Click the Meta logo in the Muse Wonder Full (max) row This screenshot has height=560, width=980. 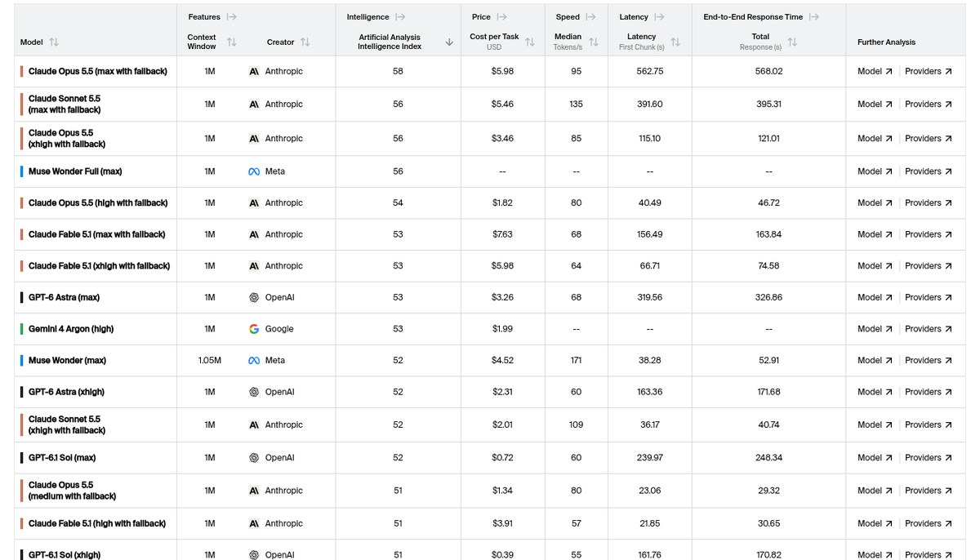pyautogui.click(x=254, y=171)
